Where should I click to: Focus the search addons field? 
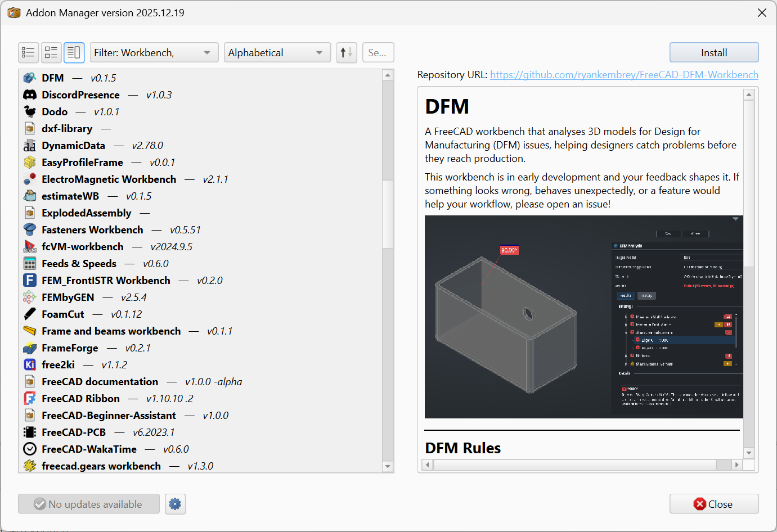point(378,53)
